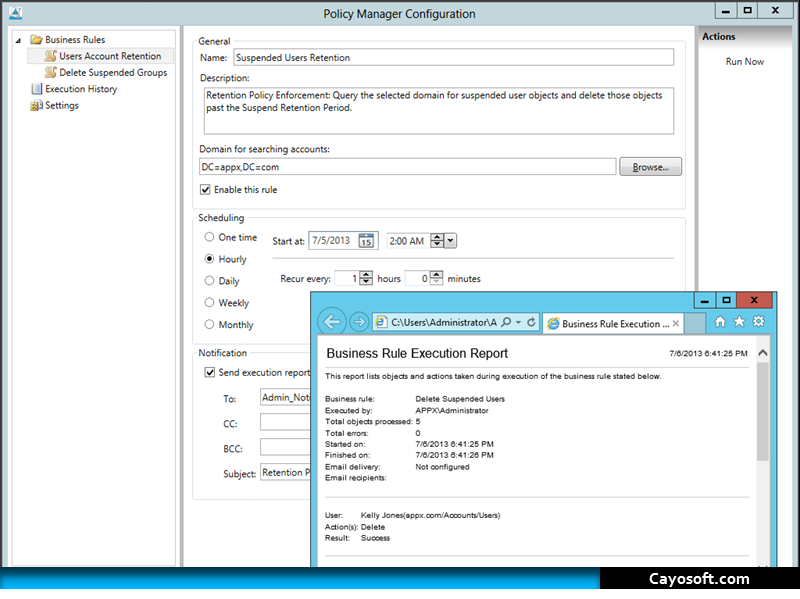Screen dimensions: 800x599
Task: Click the recur every hours field
Action: point(347,279)
